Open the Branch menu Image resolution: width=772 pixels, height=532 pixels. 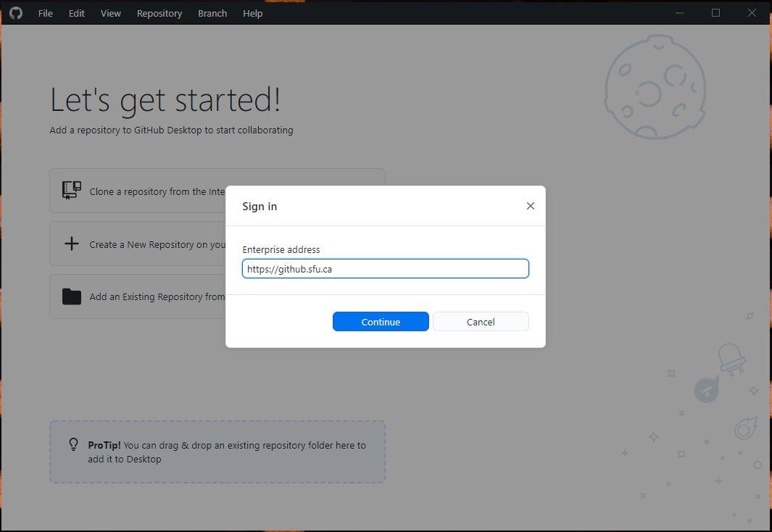click(212, 13)
